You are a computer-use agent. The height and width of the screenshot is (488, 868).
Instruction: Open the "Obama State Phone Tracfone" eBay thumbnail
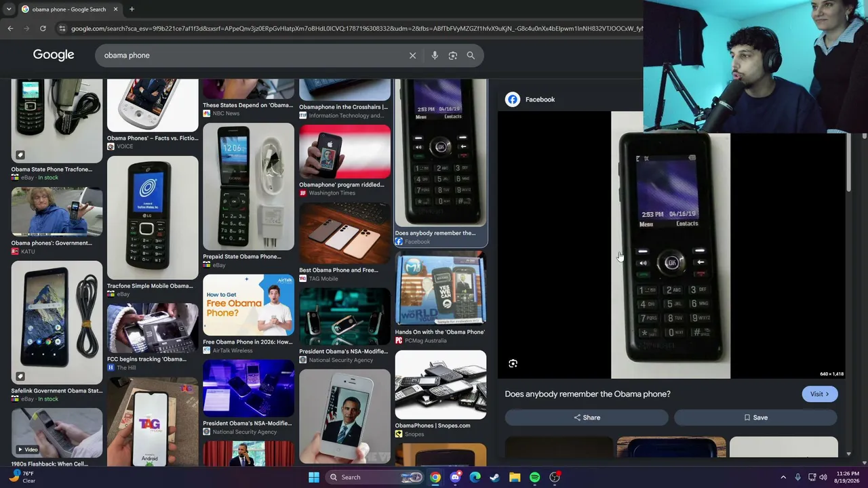(x=57, y=120)
